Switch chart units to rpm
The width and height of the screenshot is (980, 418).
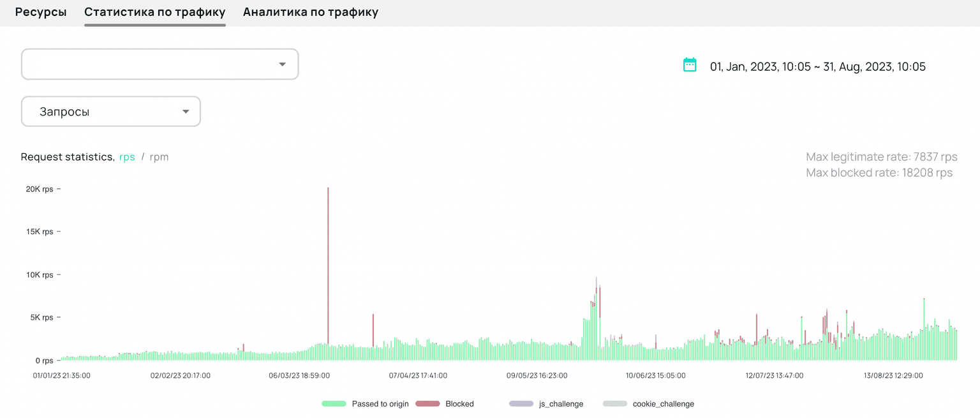point(159,157)
